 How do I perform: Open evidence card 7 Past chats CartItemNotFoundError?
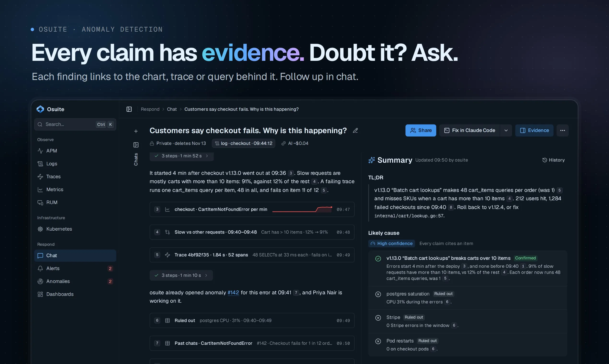pyautogui.click(x=252, y=343)
